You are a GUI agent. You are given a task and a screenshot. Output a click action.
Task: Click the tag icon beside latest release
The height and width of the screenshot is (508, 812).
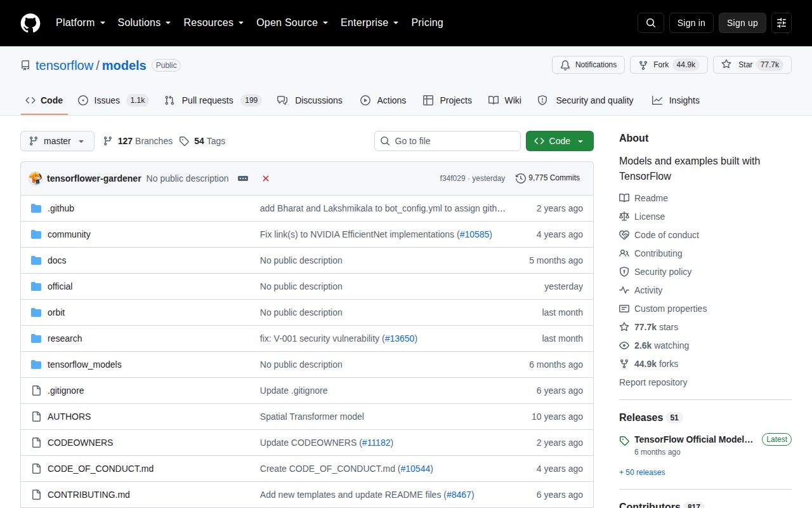tap(624, 441)
